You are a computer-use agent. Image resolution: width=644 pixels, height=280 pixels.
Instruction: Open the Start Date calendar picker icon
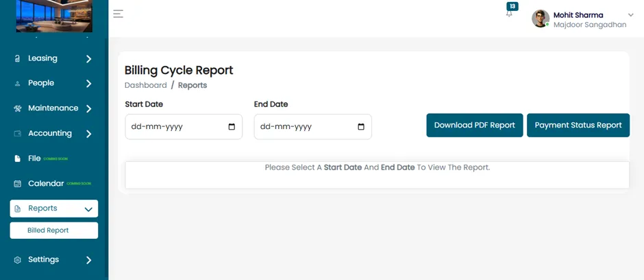tap(232, 127)
